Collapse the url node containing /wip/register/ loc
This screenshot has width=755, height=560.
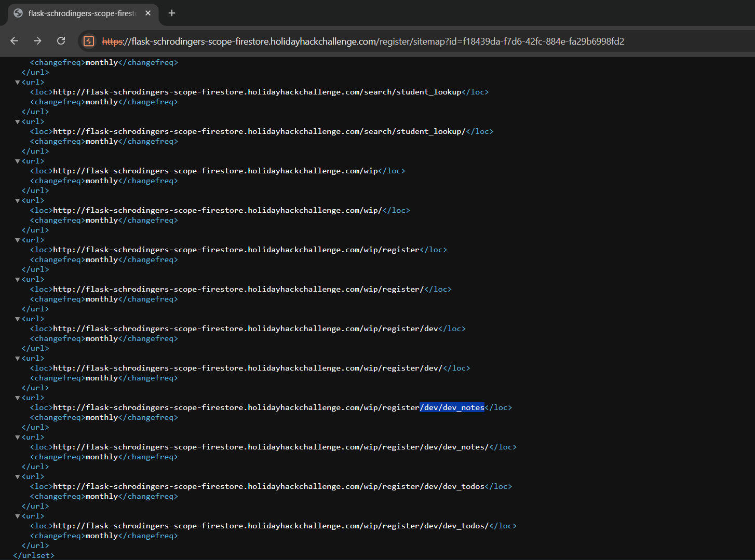tap(18, 279)
